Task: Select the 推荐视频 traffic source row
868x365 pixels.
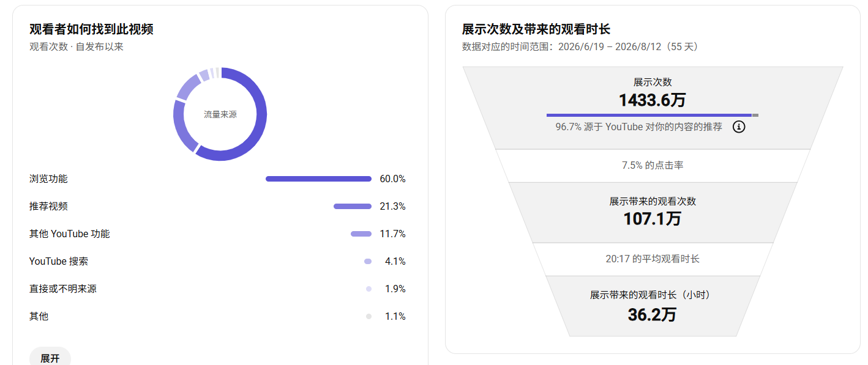Action: point(217,206)
